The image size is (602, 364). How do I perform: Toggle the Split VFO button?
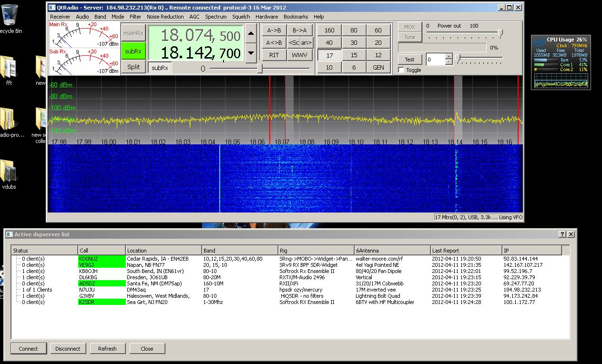click(x=133, y=67)
